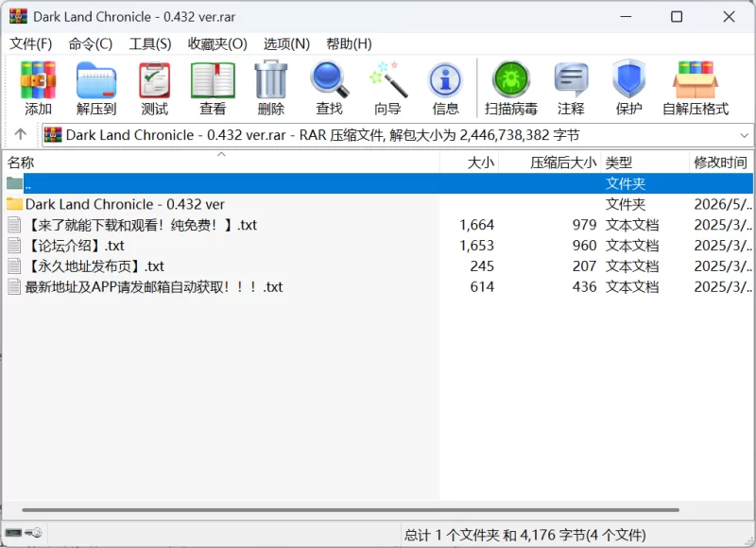Open the 帮助(H) menu
This screenshot has width=756, height=548.
tap(349, 43)
